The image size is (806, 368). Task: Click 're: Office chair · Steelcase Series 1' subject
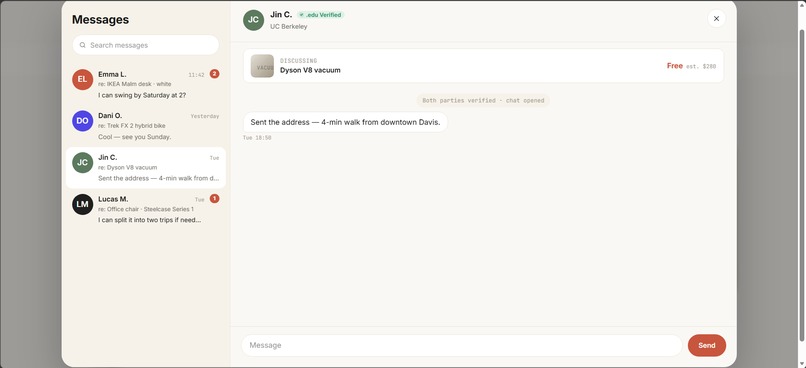[x=146, y=209]
